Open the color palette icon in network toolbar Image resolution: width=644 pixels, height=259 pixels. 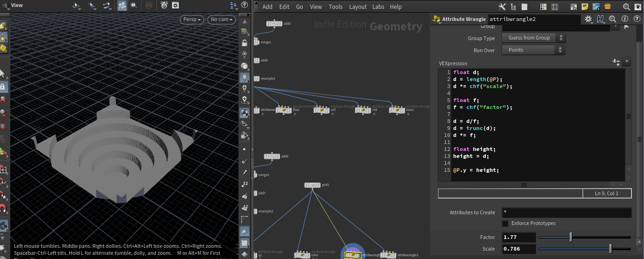pos(543,7)
